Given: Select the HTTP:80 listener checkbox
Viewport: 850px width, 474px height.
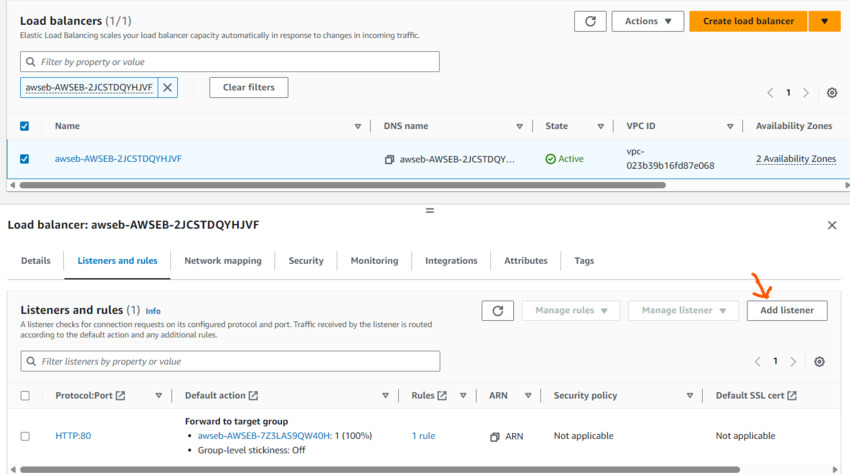Looking at the screenshot, I should (25, 436).
